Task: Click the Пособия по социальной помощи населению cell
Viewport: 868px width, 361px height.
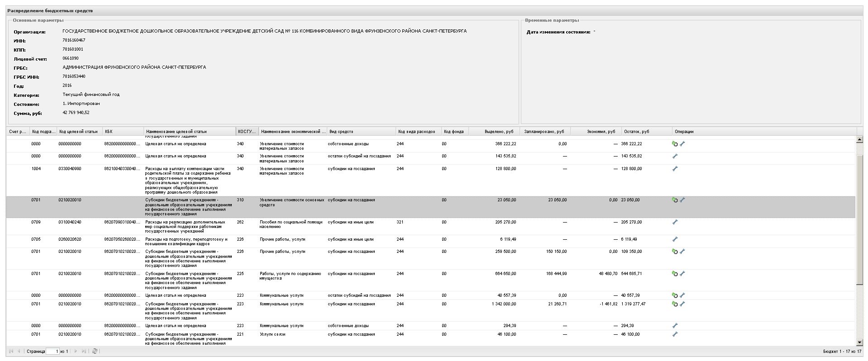Action: (x=291, y=224)
